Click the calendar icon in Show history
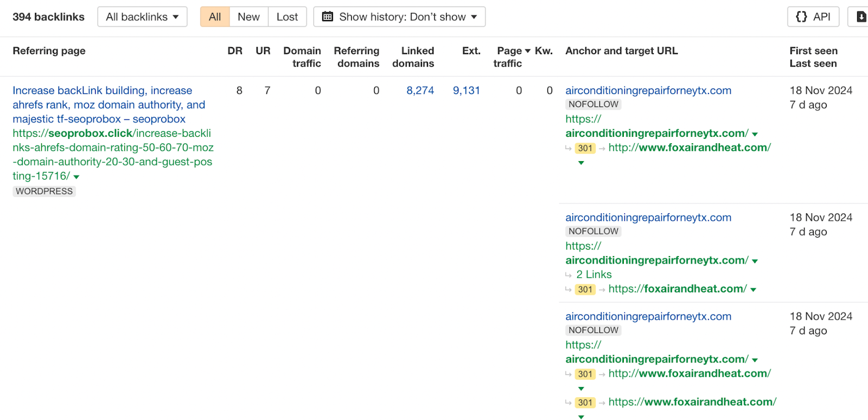Screen dimensions: 868x420 pos(328,17)
